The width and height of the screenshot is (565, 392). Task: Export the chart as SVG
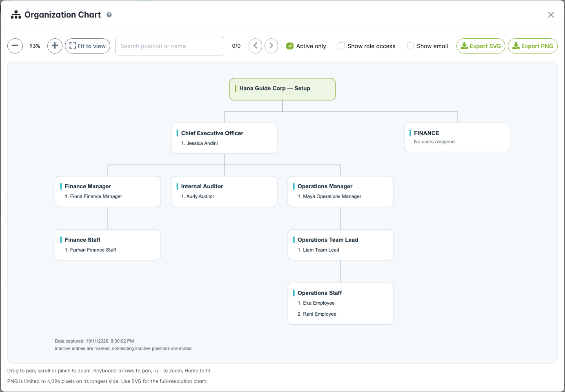(481, 46)
